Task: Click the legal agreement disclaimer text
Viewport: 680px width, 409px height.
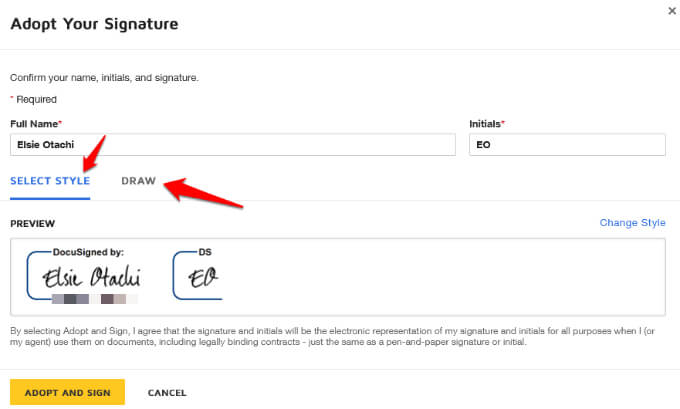Action: click(x=330, y=335)
